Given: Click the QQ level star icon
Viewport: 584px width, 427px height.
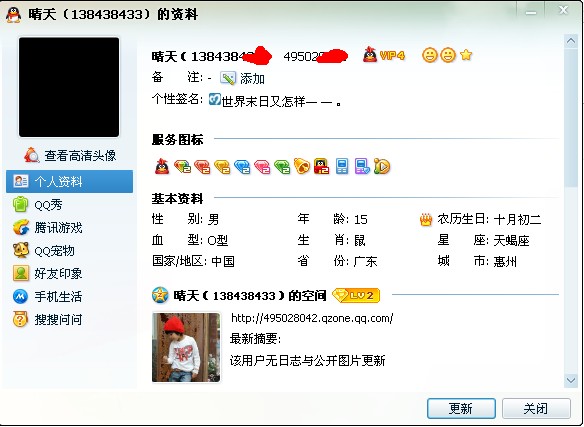Looking at the screenshot, I should click(466, 55).
